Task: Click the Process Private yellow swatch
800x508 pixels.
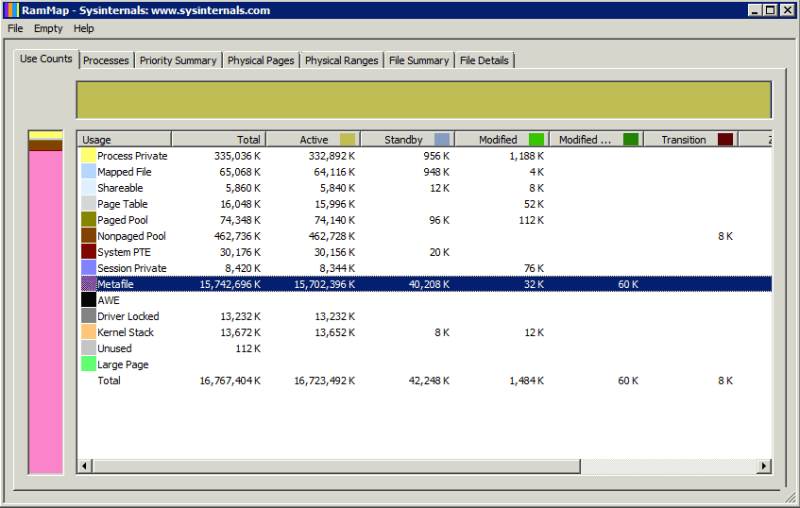Action: (89, 156)
